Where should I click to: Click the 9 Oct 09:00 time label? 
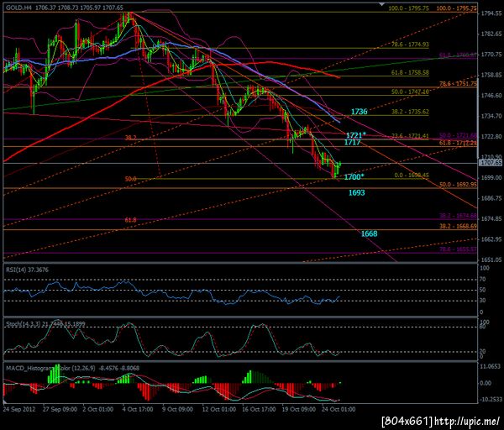point(178,410)
